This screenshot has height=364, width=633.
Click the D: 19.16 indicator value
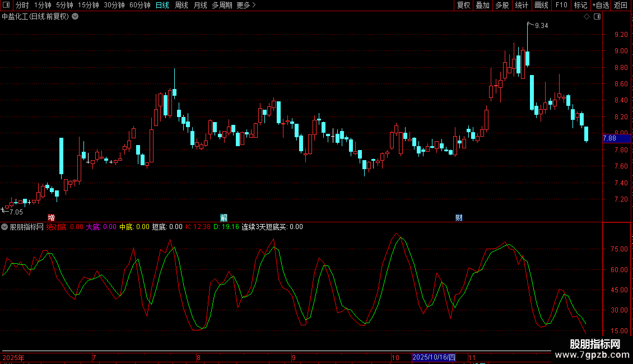tap(226, 227)
